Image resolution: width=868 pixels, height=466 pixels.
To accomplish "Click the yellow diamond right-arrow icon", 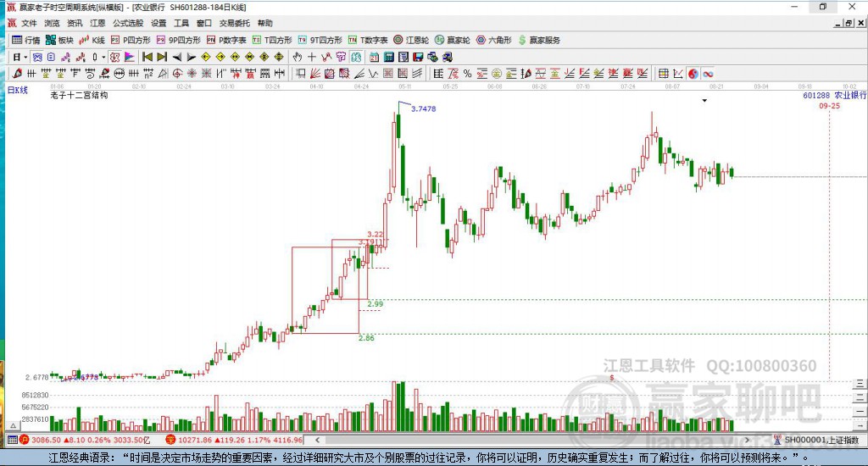I will (x=220, y=57).
